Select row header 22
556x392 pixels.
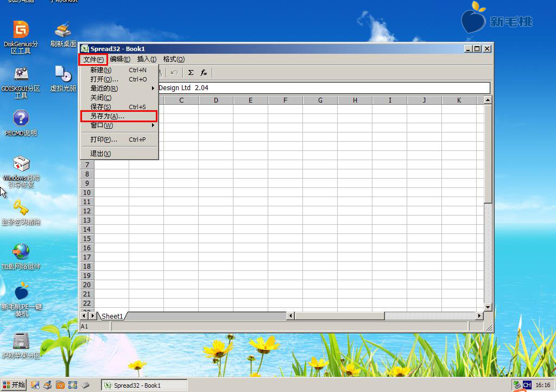tap(87, 303)
